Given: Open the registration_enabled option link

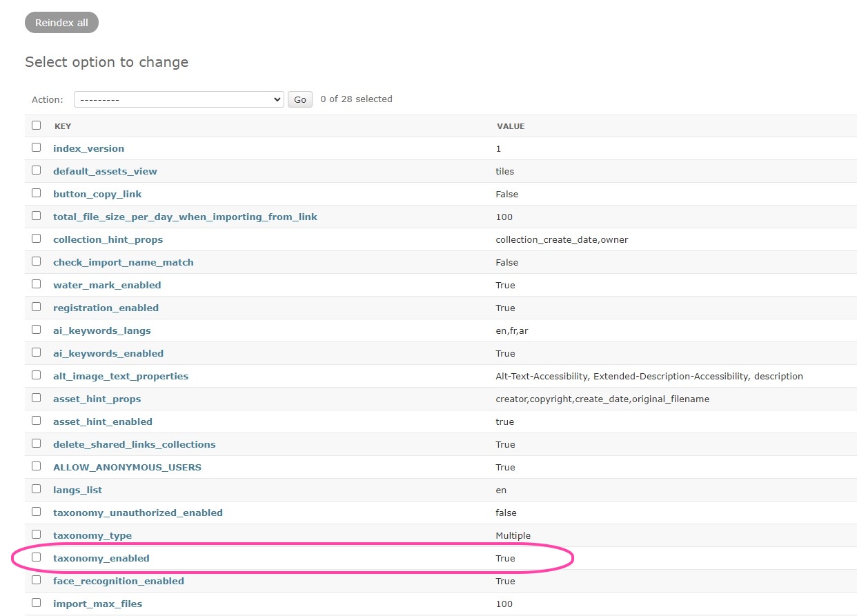Looking at the screenshot, I should (x=106, y=308).
